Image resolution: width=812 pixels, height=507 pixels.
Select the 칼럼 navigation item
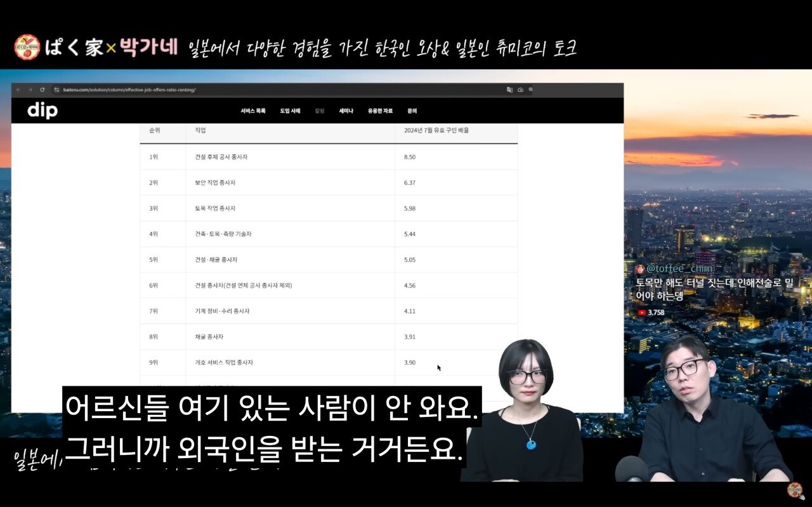[x=320, y=111]
